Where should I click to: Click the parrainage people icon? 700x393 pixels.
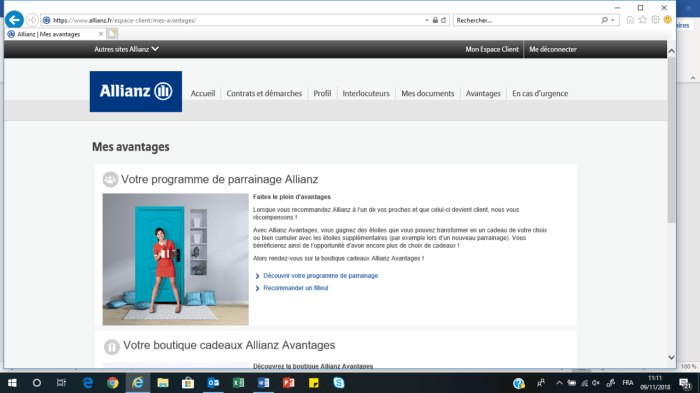pyautogui.click(x=110, y=179)
